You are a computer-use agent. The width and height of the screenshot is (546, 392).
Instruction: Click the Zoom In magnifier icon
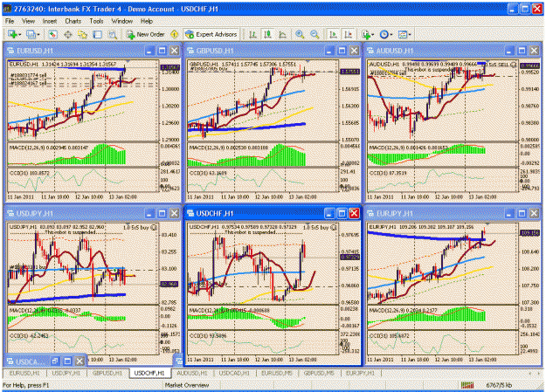click(x=300, y=34)
